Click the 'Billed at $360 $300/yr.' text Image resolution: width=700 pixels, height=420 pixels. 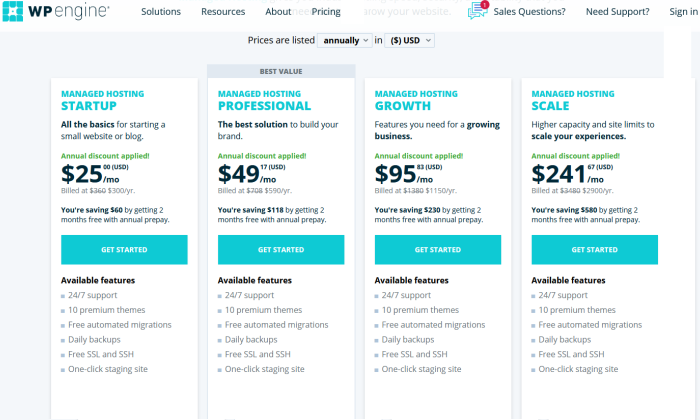(x=98, y=191)
